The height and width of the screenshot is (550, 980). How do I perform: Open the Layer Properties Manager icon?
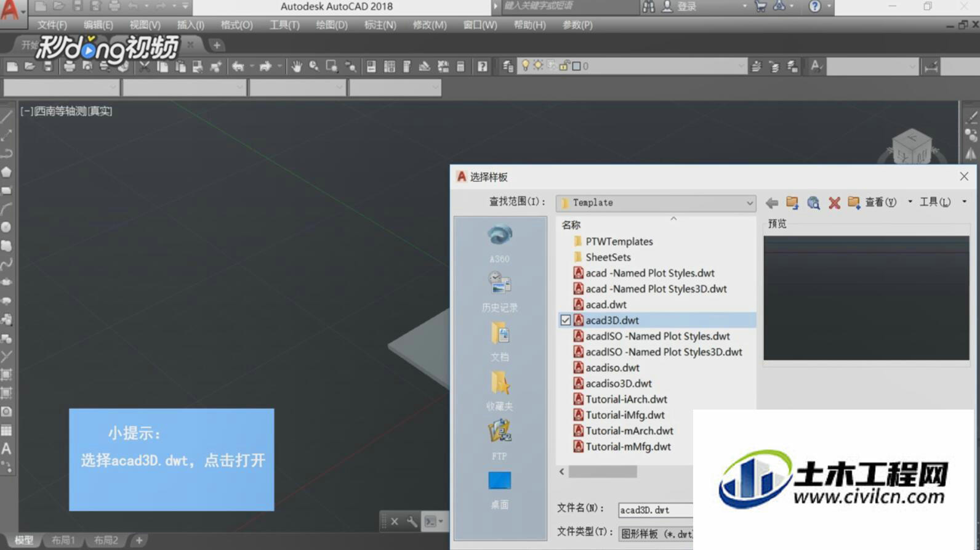click(507, 67)
